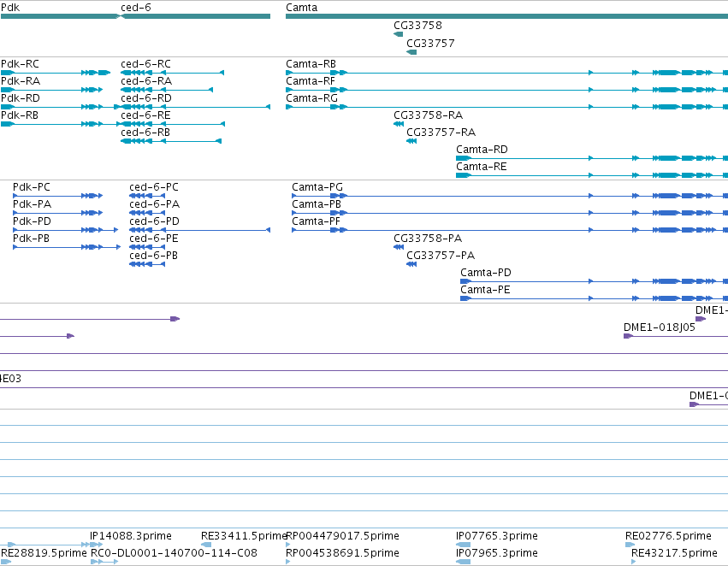Select EST IP07765.3prime
728x566 pixels.
click(497, 536)
